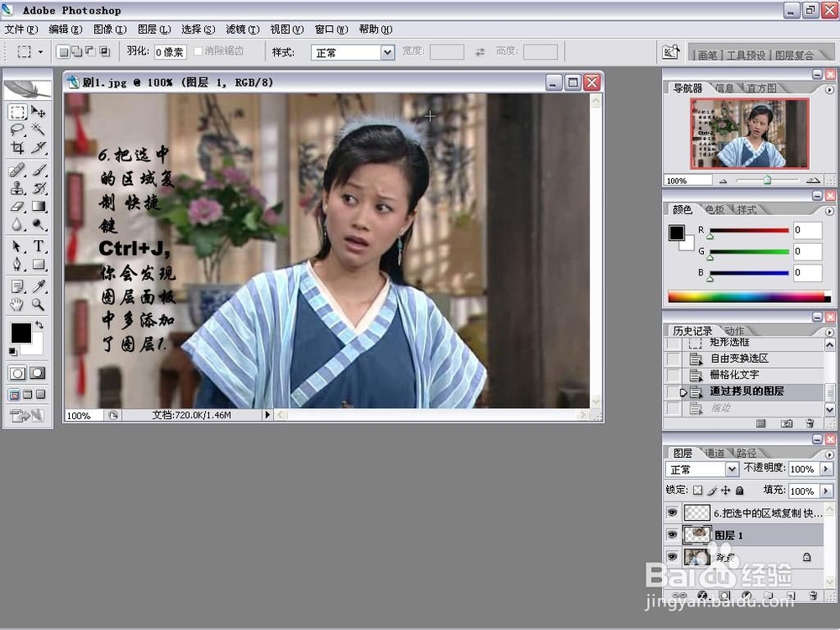Select the Crop tool
Screen dimensions: 840x630
point(17,147)
